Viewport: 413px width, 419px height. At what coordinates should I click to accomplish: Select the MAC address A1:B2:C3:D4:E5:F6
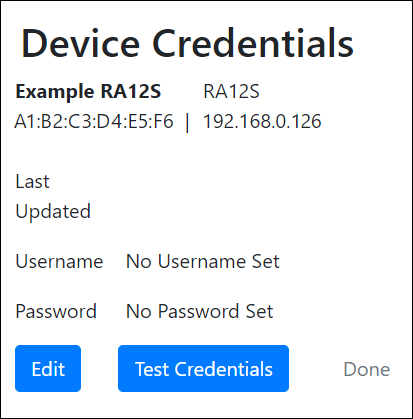coord(94,121)
